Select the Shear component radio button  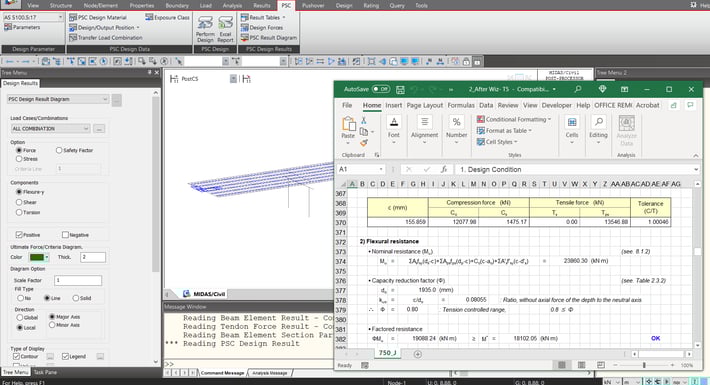[19, 202]
